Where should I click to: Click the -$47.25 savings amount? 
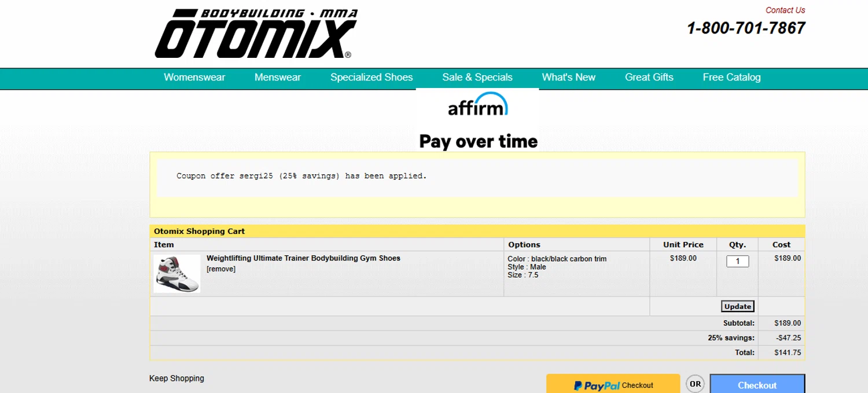click(x=789, y=338)
